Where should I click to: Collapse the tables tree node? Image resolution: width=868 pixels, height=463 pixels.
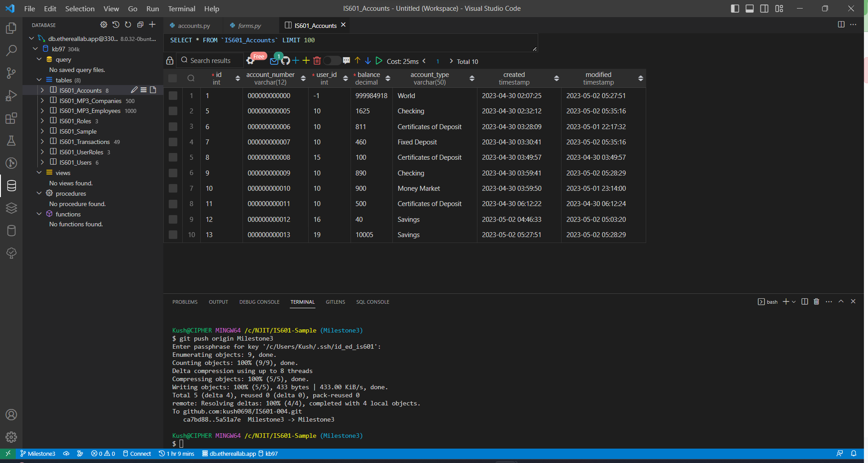click(x=39, y=80)
